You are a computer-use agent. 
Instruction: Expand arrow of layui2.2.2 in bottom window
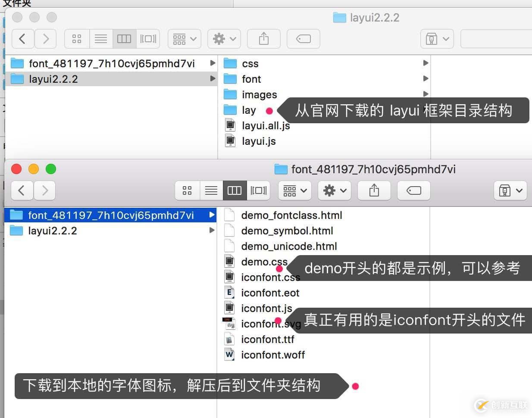tap(212, 231)
